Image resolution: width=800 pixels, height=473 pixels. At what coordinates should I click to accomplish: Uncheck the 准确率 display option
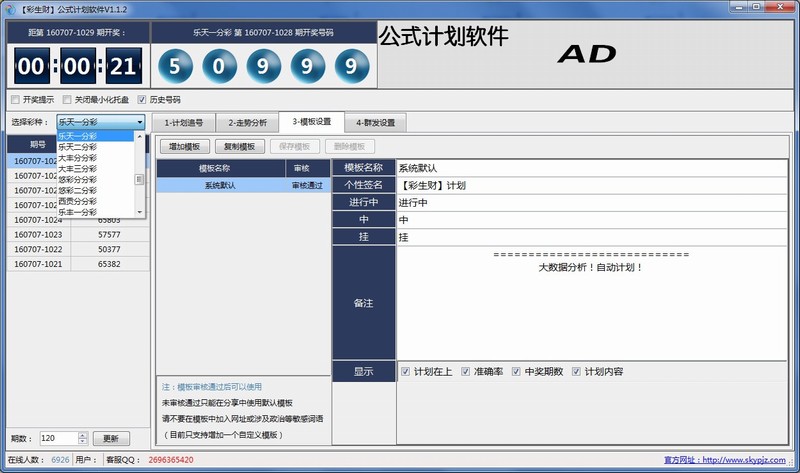tap(466, 371)
